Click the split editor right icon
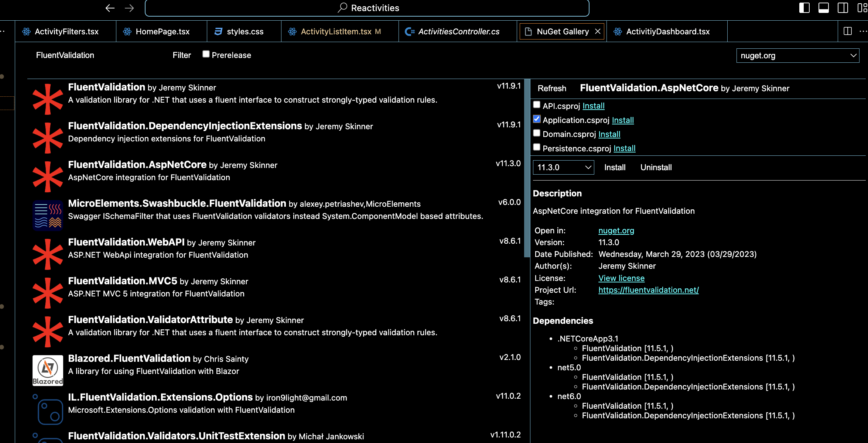The image size is (868, 443). click(x=848, y=31)
